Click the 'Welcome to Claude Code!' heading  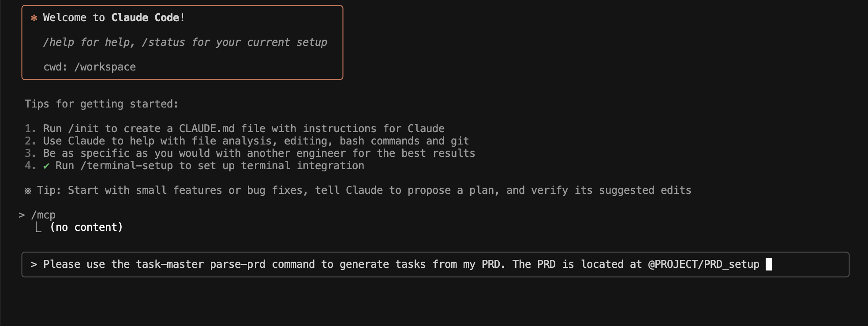(x=114, y=18)
